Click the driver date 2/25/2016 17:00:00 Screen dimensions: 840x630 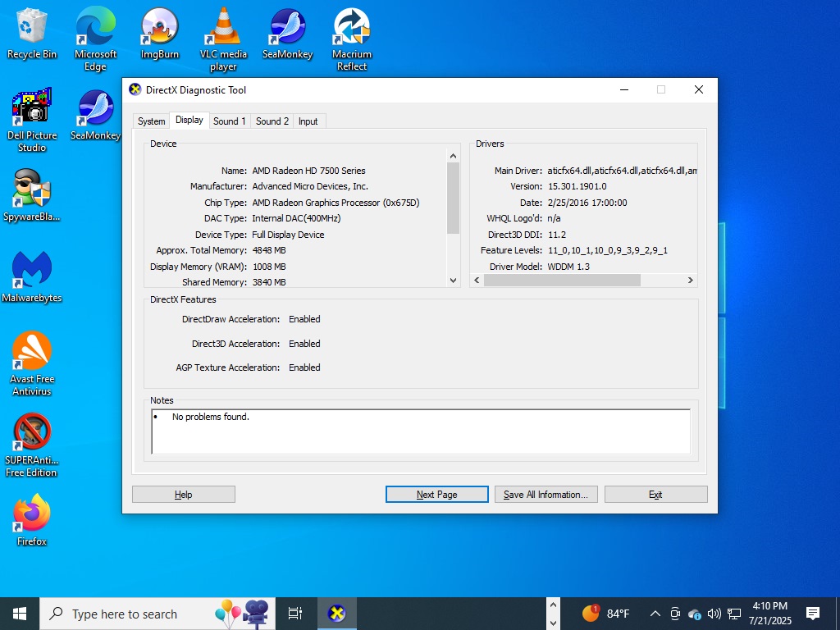(587, 203)
